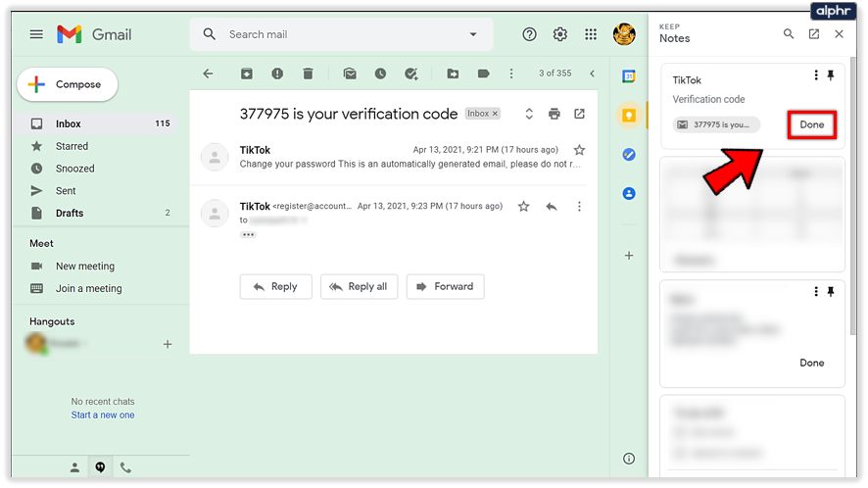Reply using arrow icon in message

tap(552, 206)
